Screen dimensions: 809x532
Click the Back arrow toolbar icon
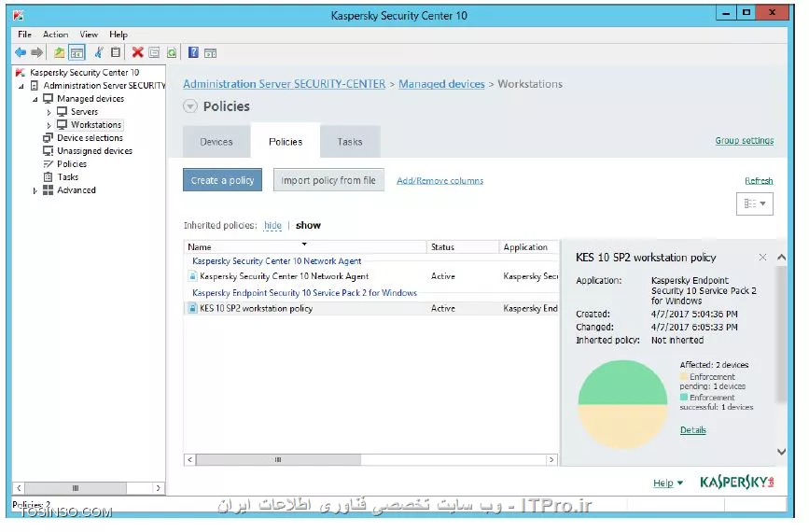(x=21, y=52)
